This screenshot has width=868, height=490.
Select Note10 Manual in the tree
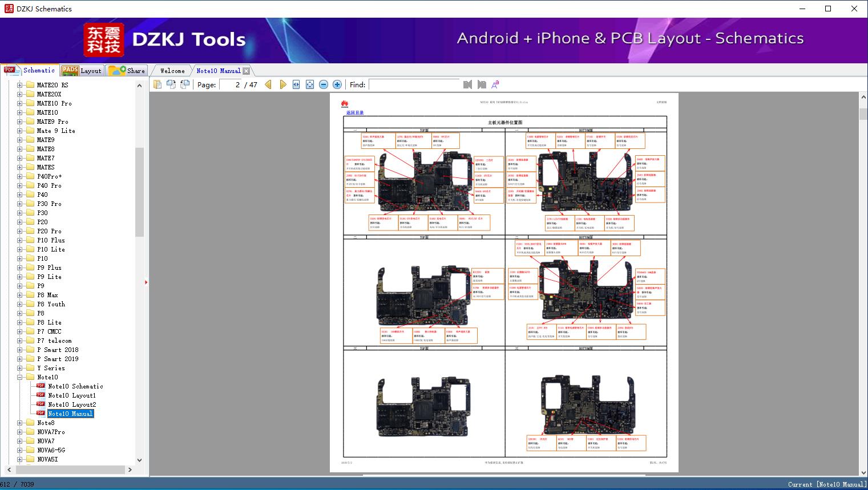(70, 414)
